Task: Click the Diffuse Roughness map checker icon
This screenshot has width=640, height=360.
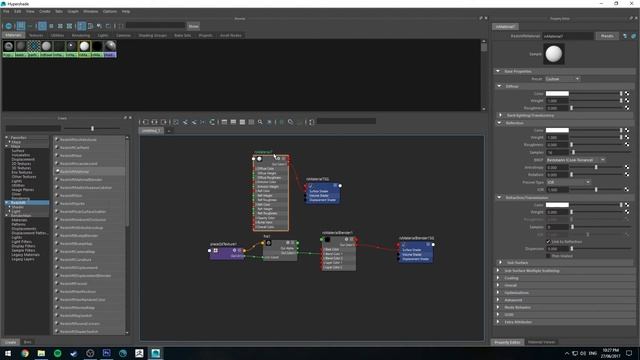Action: (627, 108)
